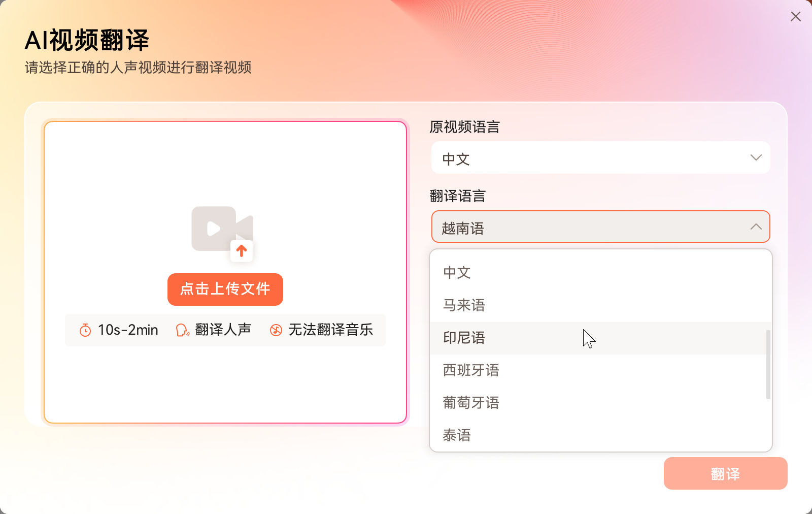
Task: Click the close X icon of the dialog
Action: (x=795, y=17)
